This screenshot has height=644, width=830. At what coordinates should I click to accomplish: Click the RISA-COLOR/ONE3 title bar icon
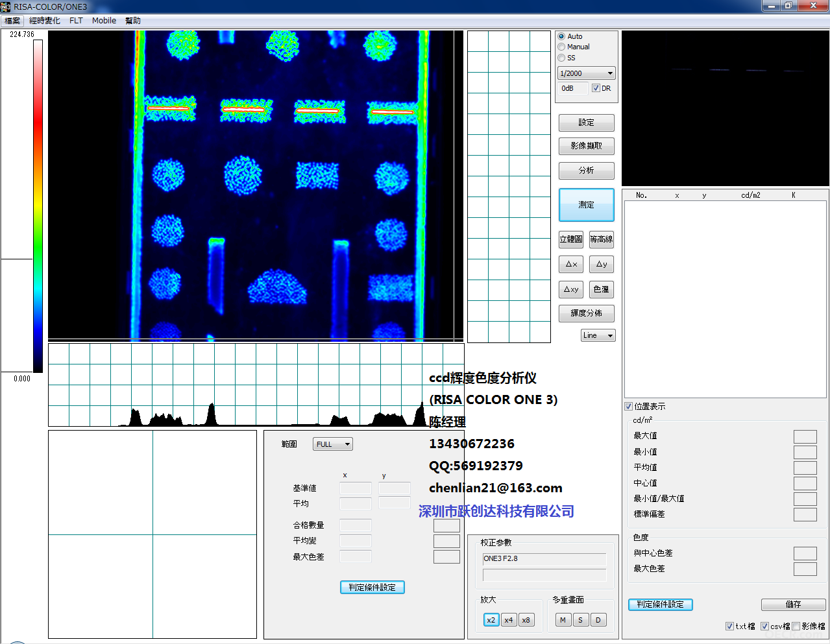[x=6, y=6]
